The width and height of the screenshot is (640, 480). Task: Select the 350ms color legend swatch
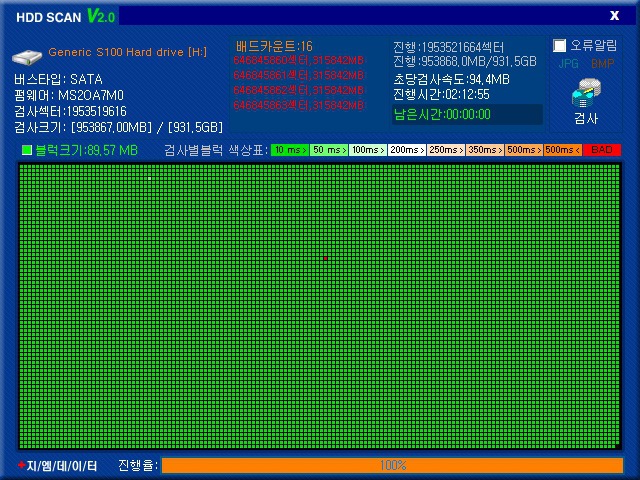(x=485, y=150)
